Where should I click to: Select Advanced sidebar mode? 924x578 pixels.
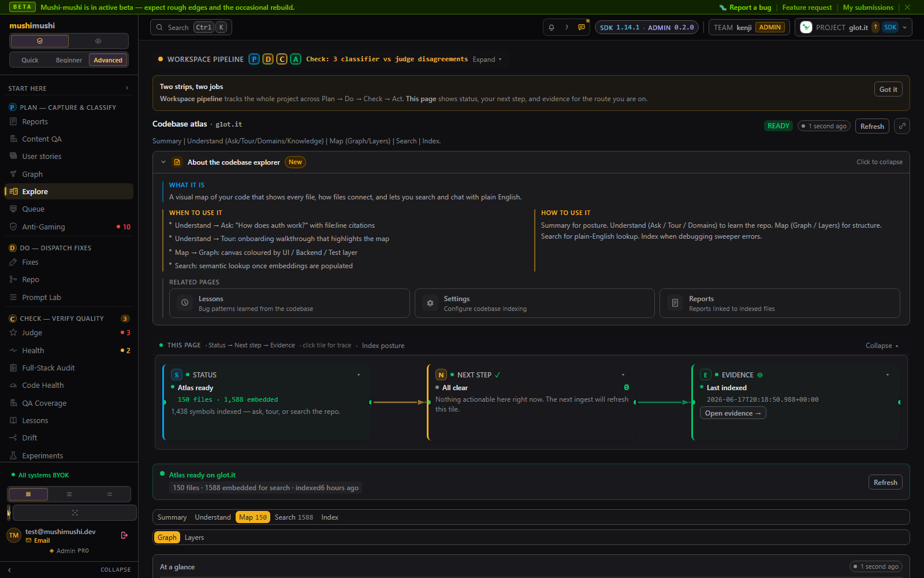tap(108, 60)
